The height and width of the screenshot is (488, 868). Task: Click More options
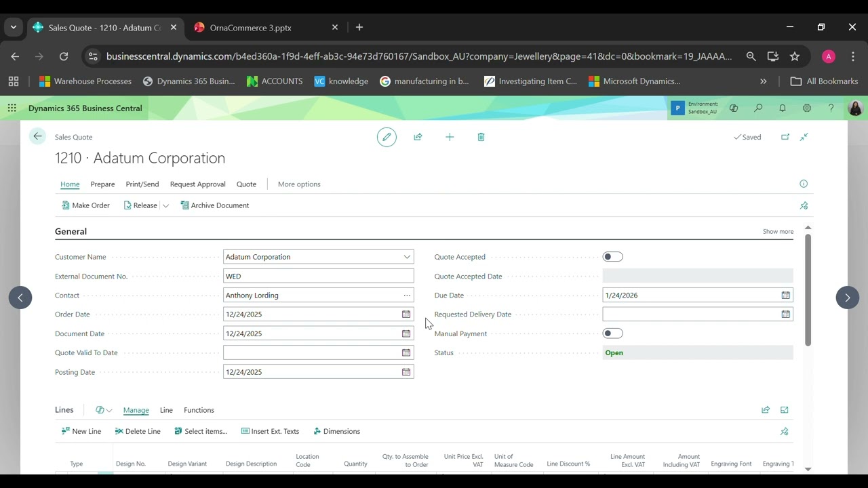point(299,184)
